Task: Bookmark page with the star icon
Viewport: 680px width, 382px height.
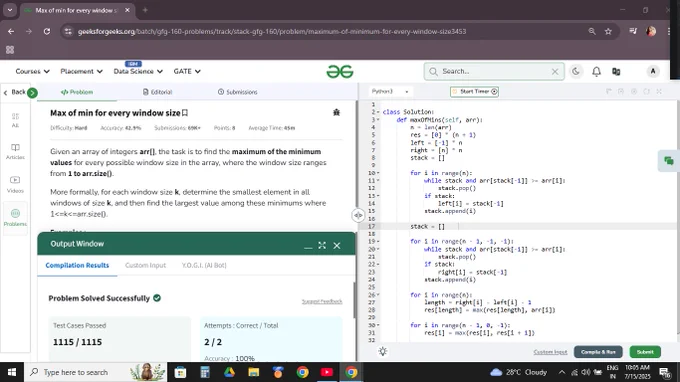Action: 608,31
